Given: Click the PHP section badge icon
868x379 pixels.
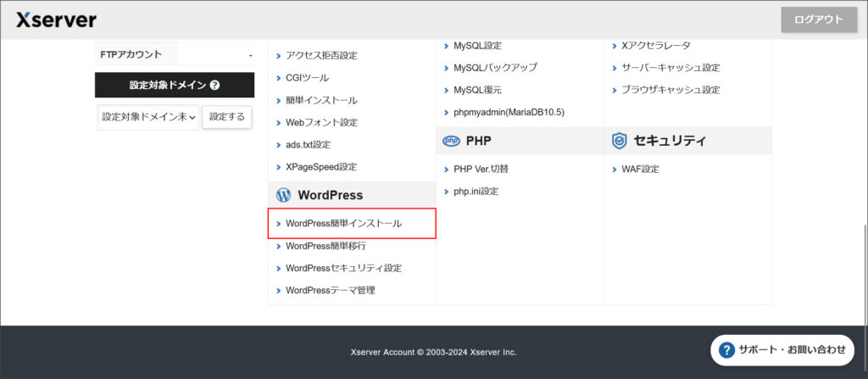Looking at the screenshot, I should 450,141.
